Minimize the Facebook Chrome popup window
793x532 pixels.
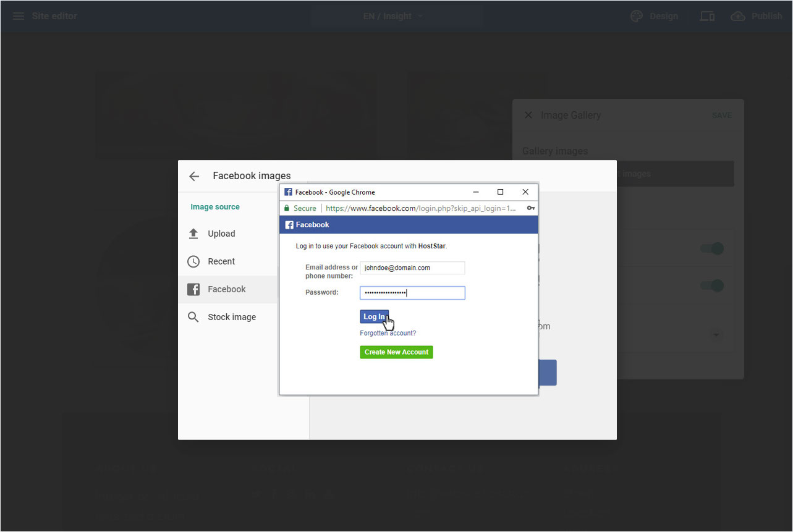click(476, 192)
